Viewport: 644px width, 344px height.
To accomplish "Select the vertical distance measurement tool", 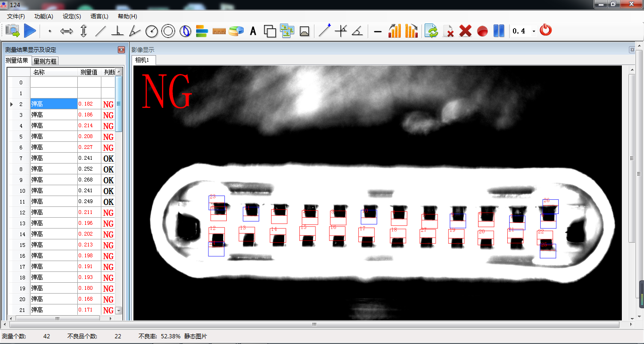I will tap(83, 32).
